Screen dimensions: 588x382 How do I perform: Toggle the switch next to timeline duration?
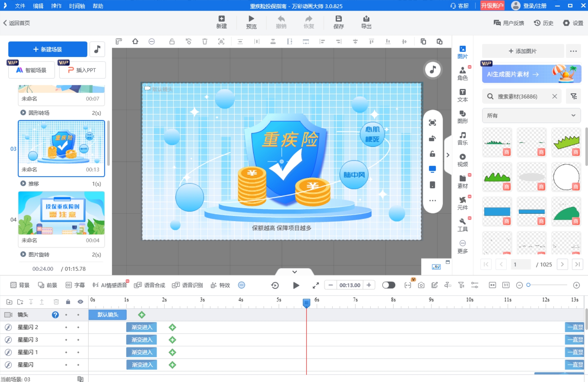(389, 285)
